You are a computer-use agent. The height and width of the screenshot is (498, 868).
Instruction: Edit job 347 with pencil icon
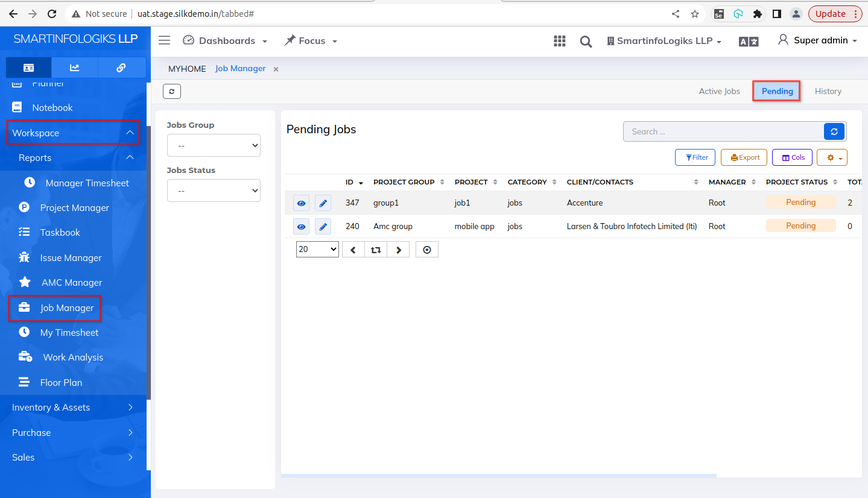(x=323, y=203)
